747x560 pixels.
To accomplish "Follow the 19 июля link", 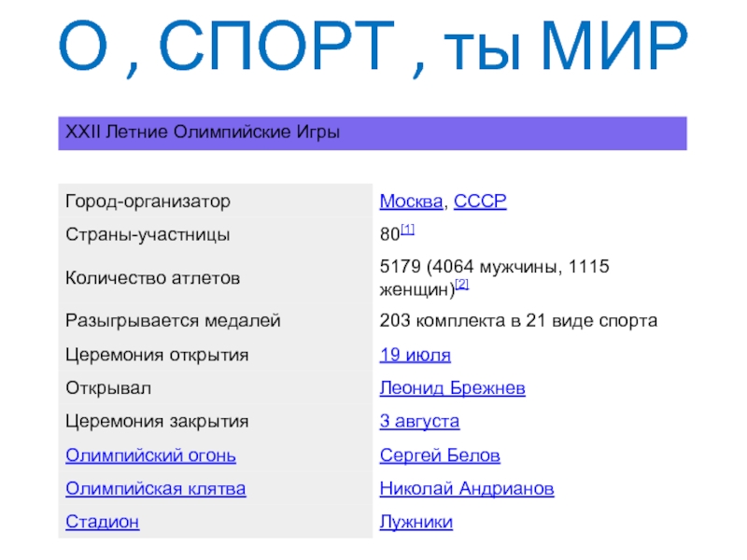I will point(415,356).
